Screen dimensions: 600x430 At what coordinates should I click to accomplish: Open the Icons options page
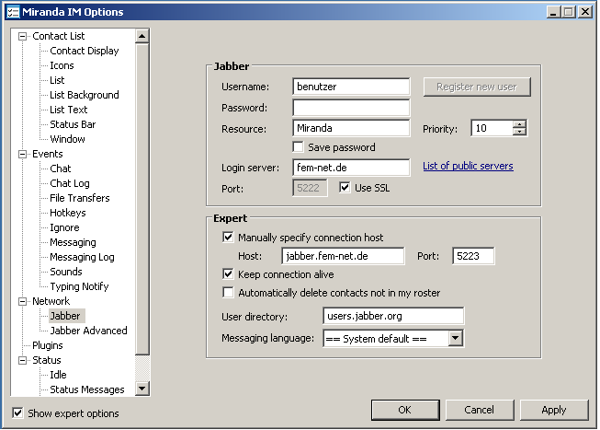pyautogui.click(x=62, y=65)
